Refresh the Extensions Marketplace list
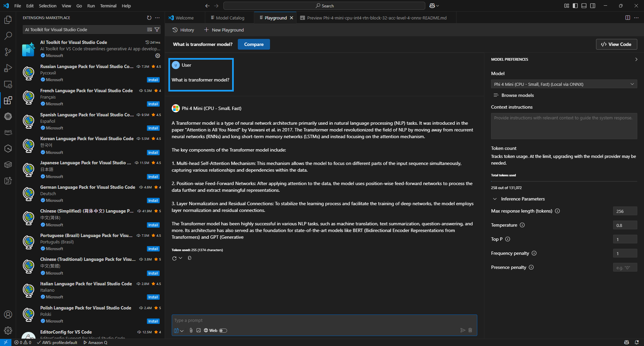 pyautogui.click(x=149, y=18)
